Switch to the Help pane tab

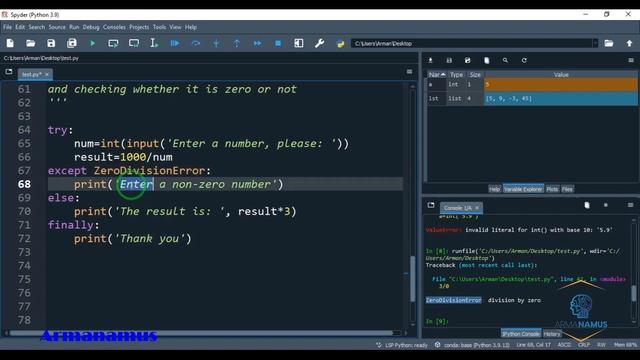click(x=494, y=189)
